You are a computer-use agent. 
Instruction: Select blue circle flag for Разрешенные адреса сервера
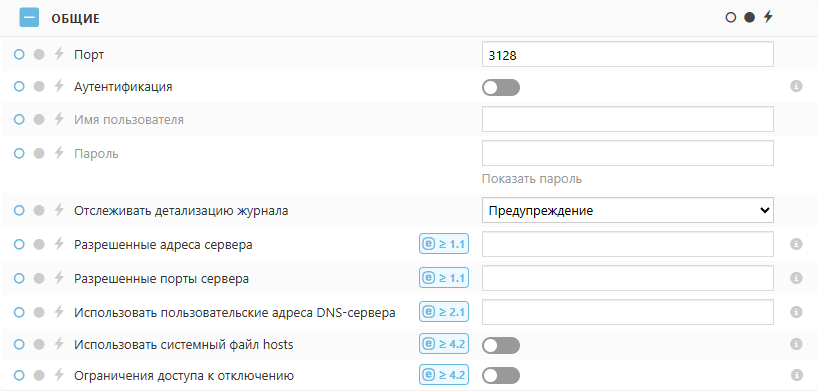19,244
